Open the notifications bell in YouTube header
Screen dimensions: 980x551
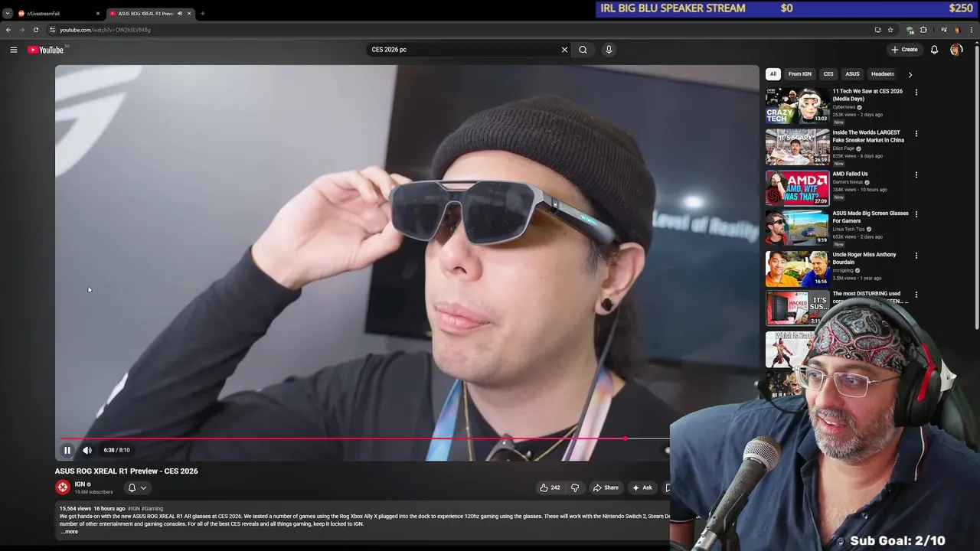pos(934,50)
